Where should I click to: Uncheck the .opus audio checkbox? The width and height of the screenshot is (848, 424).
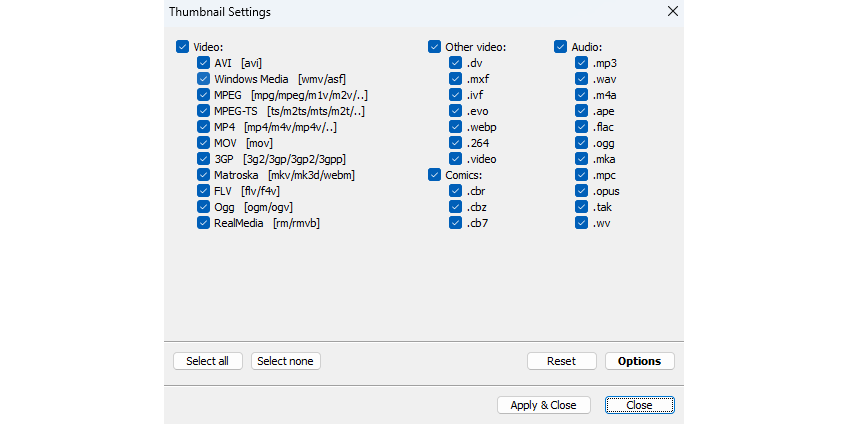click(582, 191)
